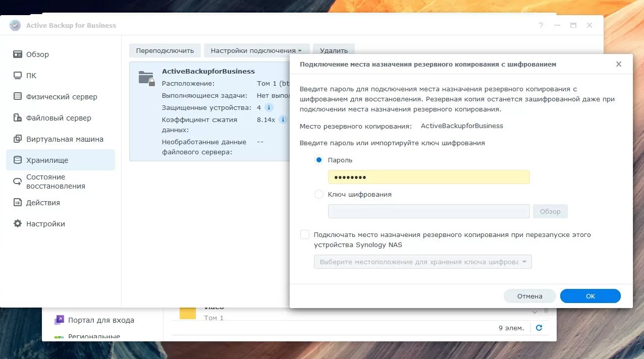Select the Пароль radio button
The height and width of the screenshot is (359, 644).
(x=318, y=160)
